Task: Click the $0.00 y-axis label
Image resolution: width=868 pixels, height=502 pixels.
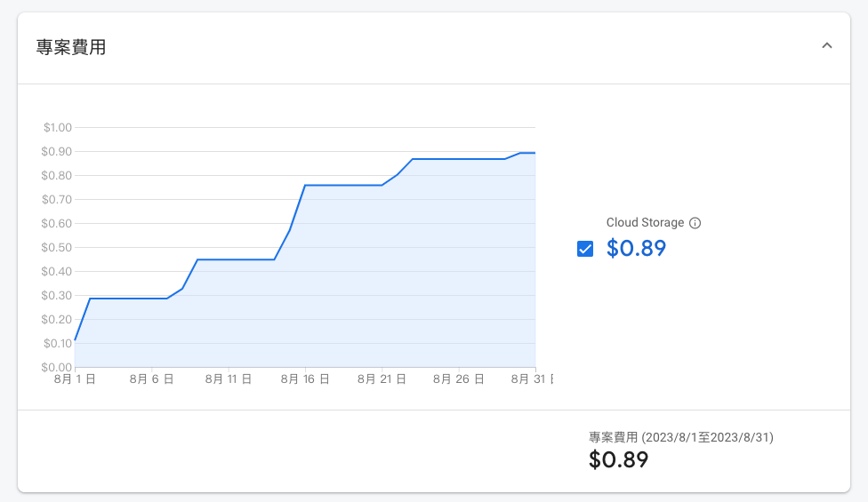Action: (58, 367)
